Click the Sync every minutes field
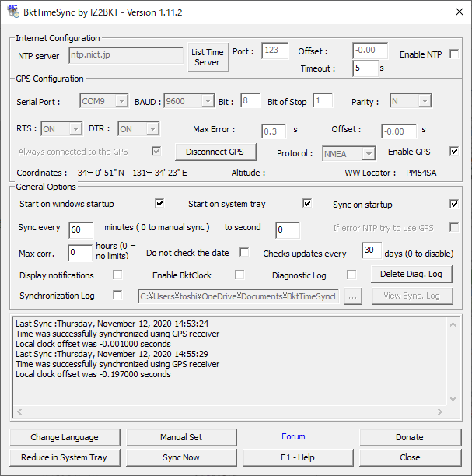The image size is (472, 476). (81, 229)
